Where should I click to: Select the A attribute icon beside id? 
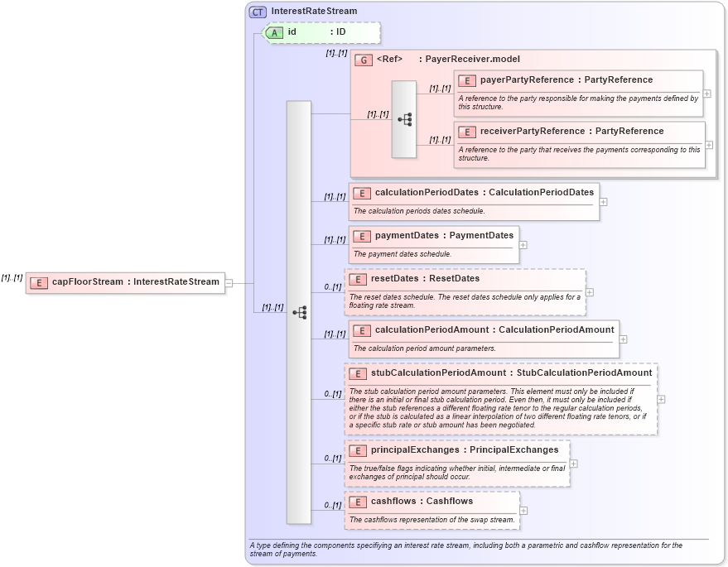pyautogui.click(x=272, y=33)
